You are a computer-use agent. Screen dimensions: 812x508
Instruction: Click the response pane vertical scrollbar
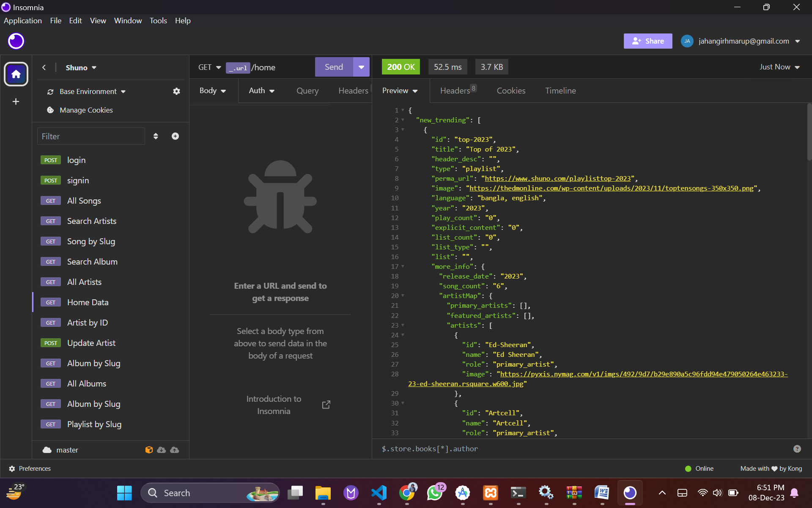pos(809,132)
